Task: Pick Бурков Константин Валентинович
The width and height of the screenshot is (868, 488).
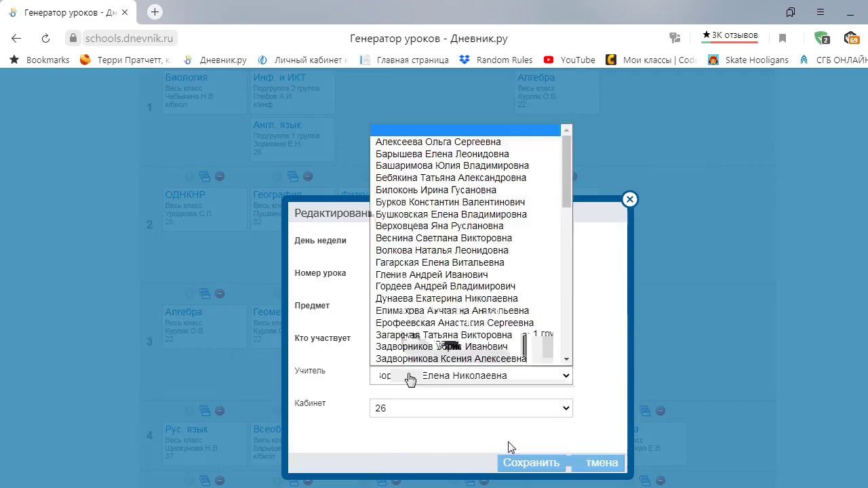Action: (x=466, y=202)
